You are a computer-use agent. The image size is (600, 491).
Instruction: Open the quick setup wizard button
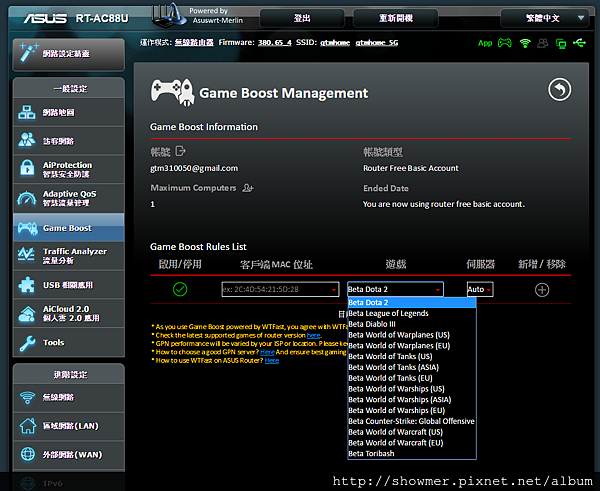click(x=68, y=54)
